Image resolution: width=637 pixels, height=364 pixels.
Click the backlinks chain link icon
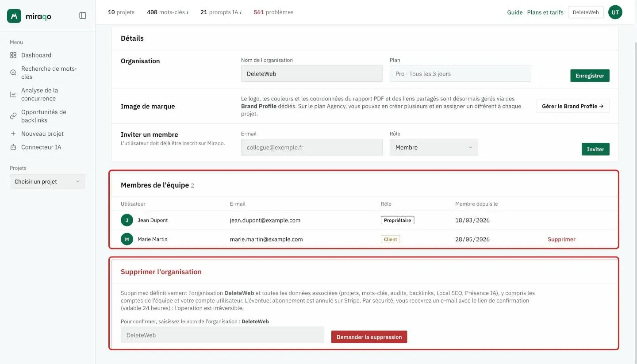(13, 116)
